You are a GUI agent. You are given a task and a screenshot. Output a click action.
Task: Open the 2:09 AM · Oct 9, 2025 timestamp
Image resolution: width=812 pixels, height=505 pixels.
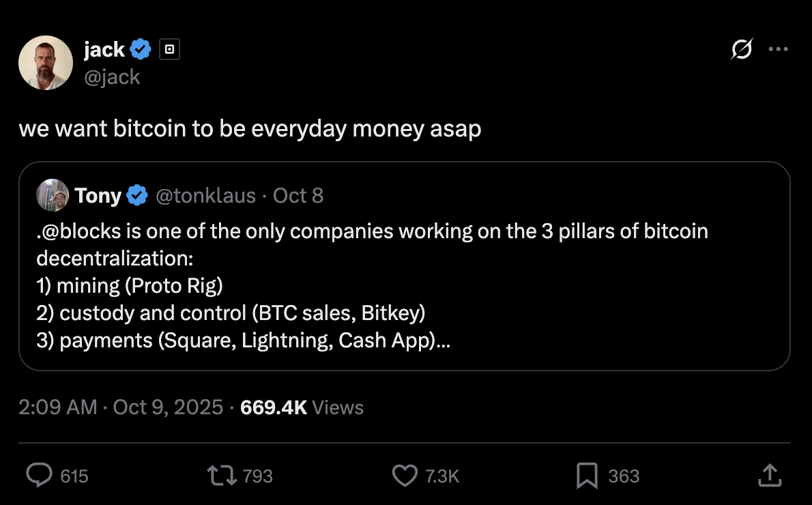121,407
